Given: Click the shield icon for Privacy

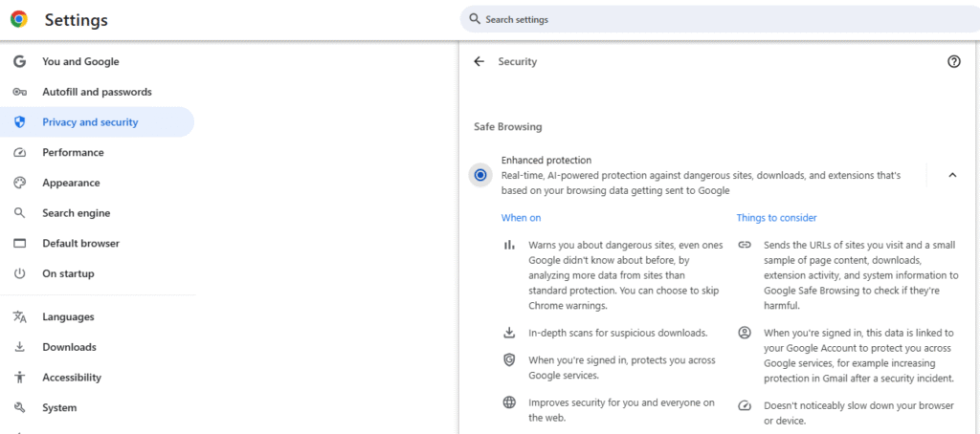Looking at the screenshot, I should point(20,122).
